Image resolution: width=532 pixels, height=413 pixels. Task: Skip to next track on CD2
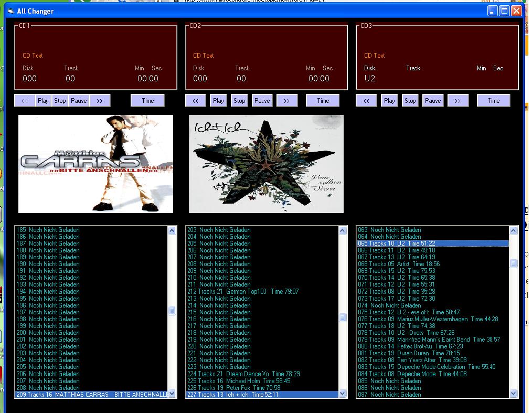[287, 101]
